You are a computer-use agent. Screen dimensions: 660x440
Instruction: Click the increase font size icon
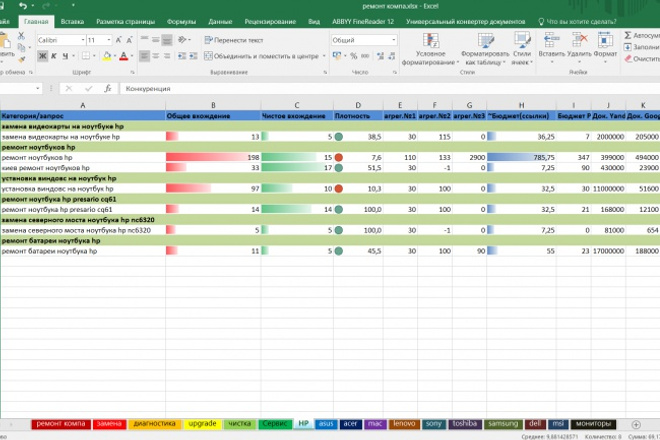coord(118,40)
